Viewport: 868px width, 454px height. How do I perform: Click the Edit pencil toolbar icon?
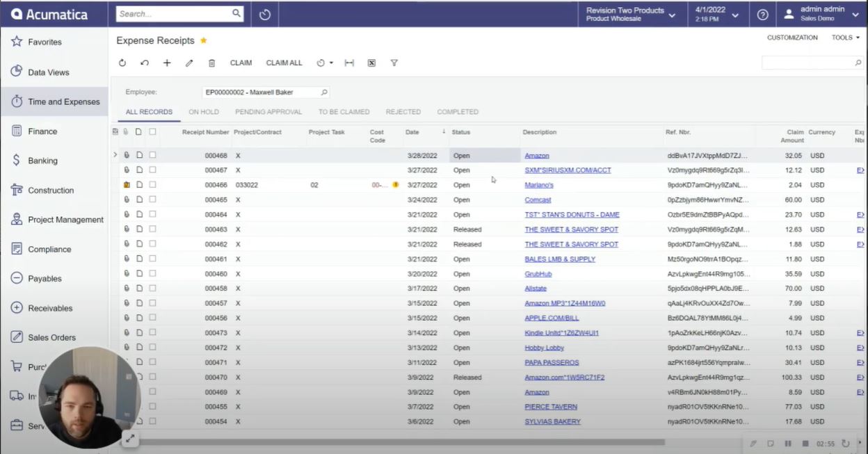click(x=189, y=63)
